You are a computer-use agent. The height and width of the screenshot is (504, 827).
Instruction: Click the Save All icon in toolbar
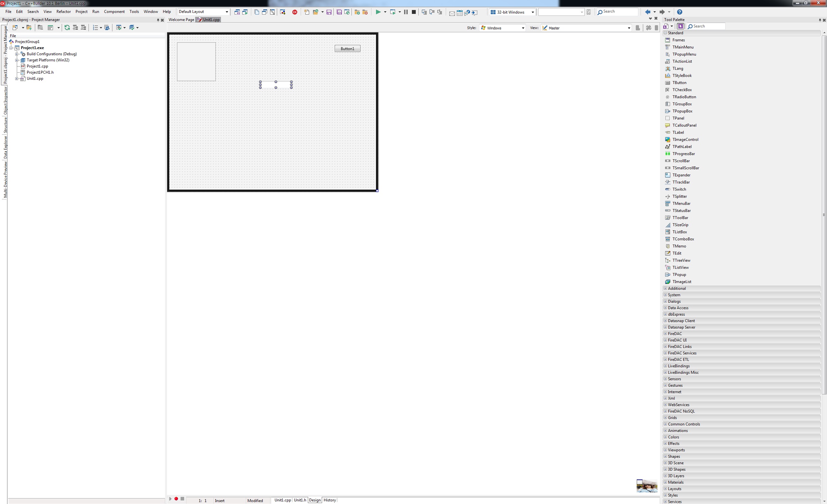click(x=339, y=12)
